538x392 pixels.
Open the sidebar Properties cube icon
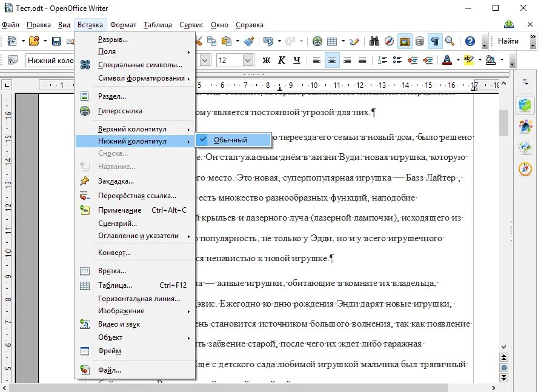pyautogui.click(x=525, y=105)
